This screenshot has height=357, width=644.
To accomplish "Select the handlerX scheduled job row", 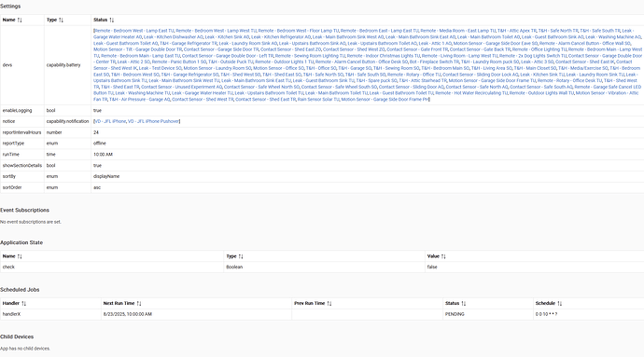I will tap(322, 314).
